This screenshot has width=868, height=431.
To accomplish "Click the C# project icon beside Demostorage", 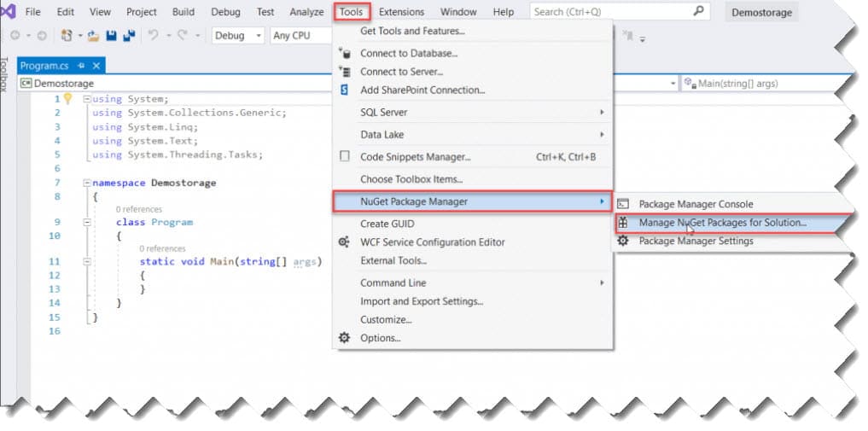I will pos(26,84).
